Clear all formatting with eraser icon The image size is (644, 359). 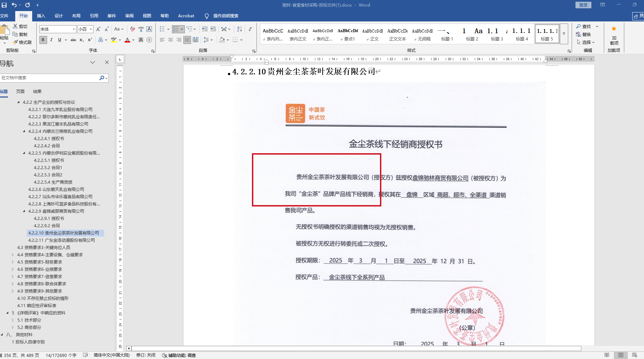point(133,29)
